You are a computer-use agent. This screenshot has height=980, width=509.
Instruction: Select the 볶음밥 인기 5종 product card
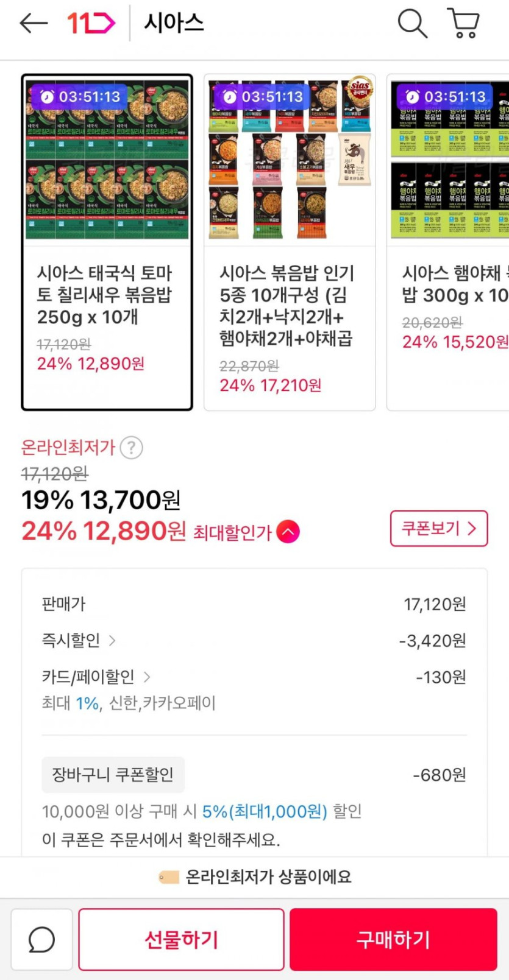290,242
